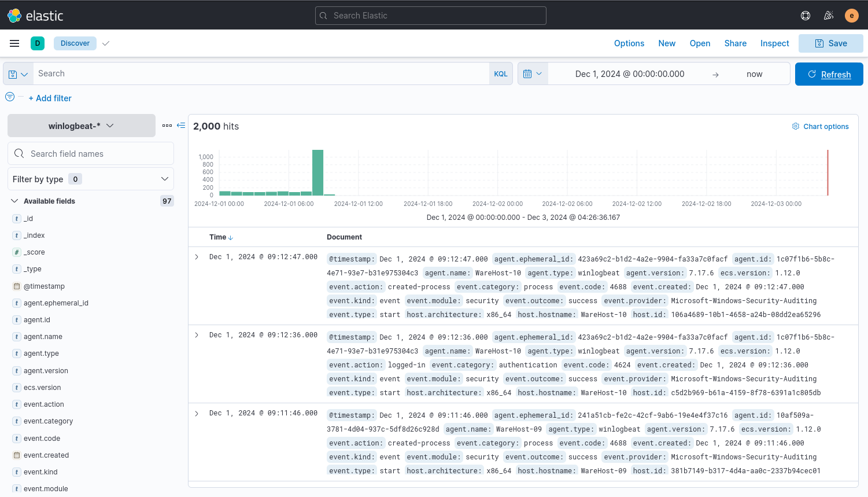This screenshot has width=868, height=497.
Task: Click Open saved search menu
Action: click(700, 43)
